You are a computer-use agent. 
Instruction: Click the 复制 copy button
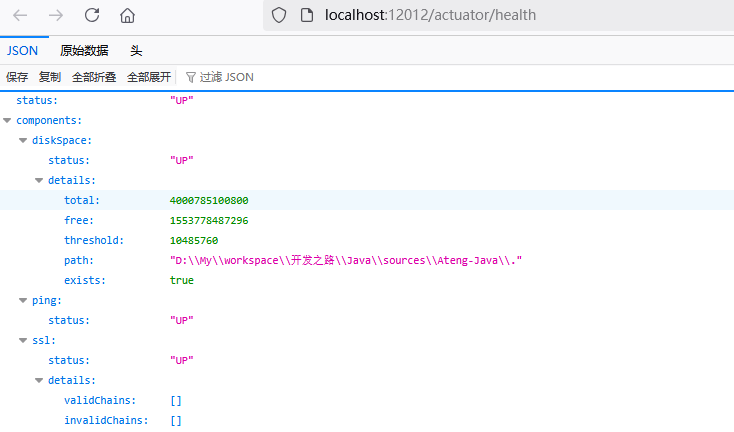(x=49, y=77)
